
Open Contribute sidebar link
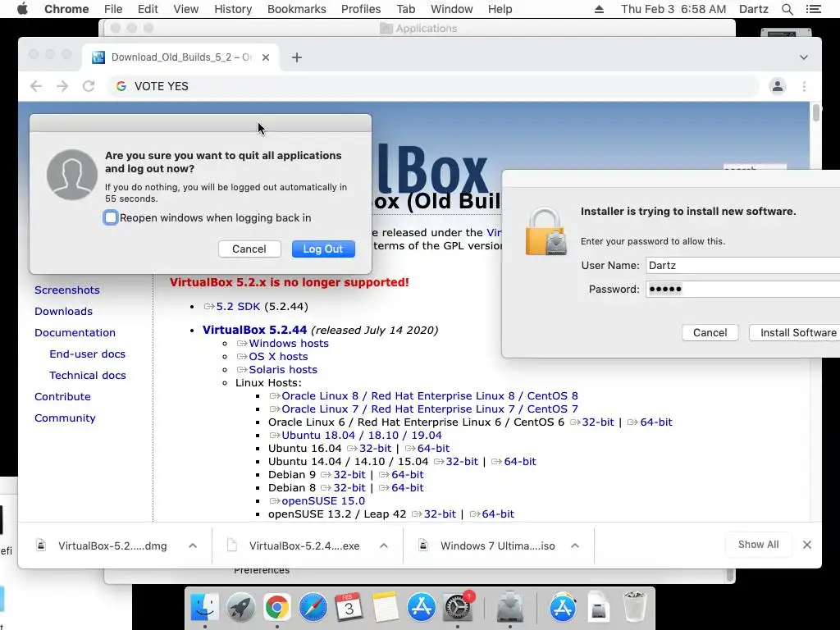coord(62,397)
